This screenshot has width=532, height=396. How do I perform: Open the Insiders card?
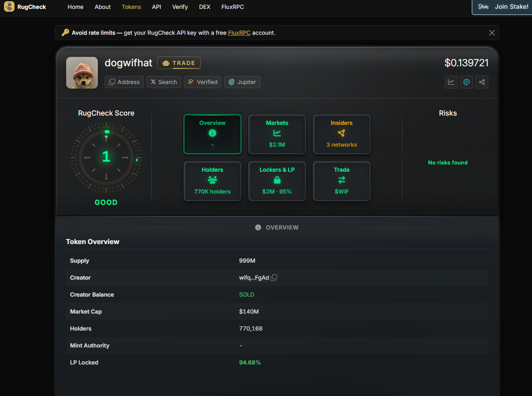(x=342, y=134)
